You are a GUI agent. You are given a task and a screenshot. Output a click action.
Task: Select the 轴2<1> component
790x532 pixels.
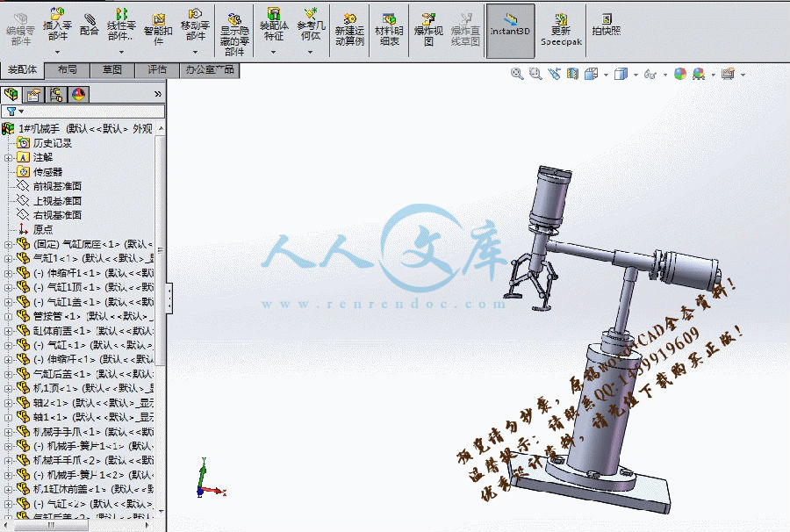pos(93,403)
